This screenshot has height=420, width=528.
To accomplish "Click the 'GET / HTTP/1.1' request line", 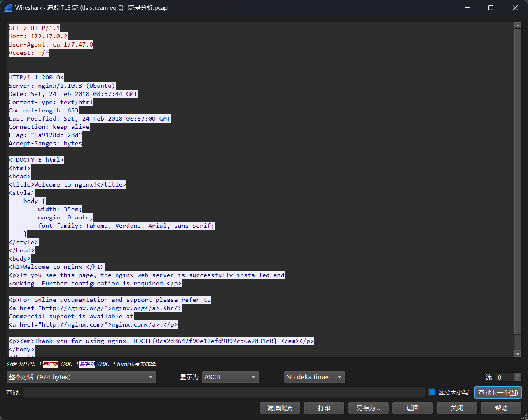I will click(x=34, y=28).
